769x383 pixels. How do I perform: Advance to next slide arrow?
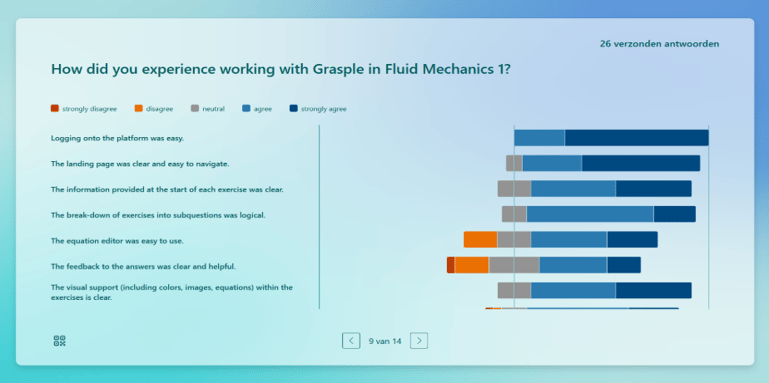(419, 340)
